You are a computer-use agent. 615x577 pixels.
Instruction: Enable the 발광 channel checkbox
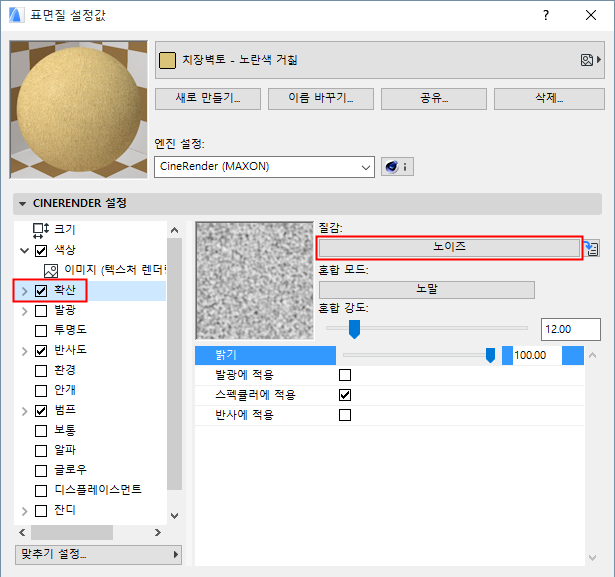pos(41,311)
